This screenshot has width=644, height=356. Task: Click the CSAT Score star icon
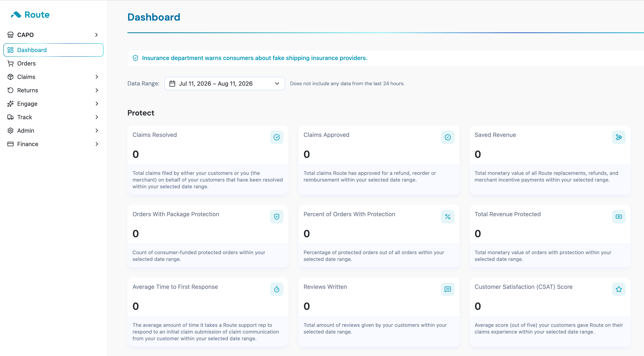coord(618,289)
